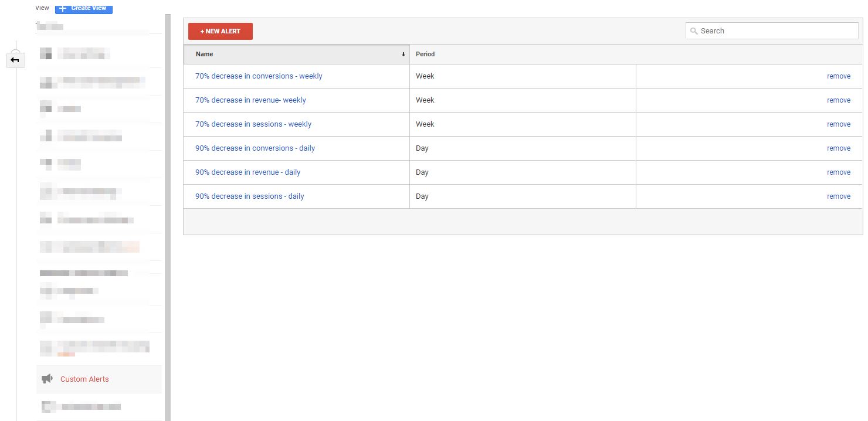Open 90% decrease in conversions - daily alert

[255, 148]
